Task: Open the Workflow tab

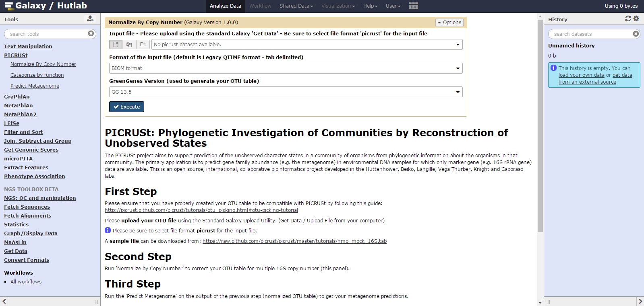Action: point(260,6)
